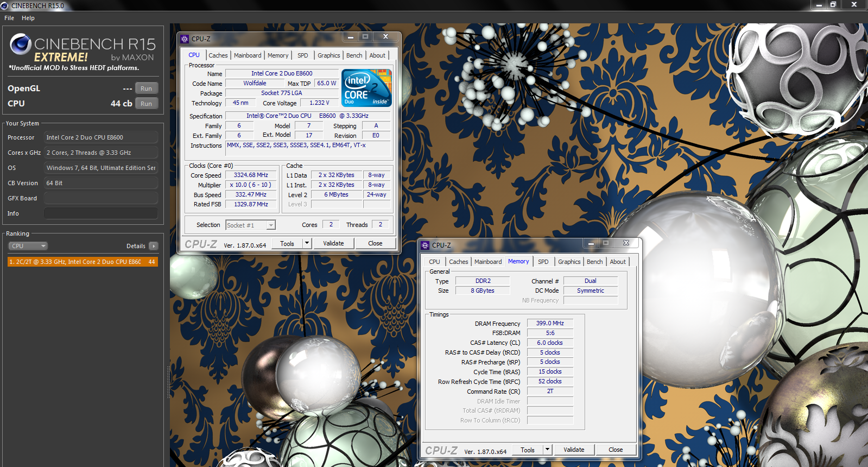Screen dimensions: 868x467
Task: Open the Help menu
Action: [28, 18]
